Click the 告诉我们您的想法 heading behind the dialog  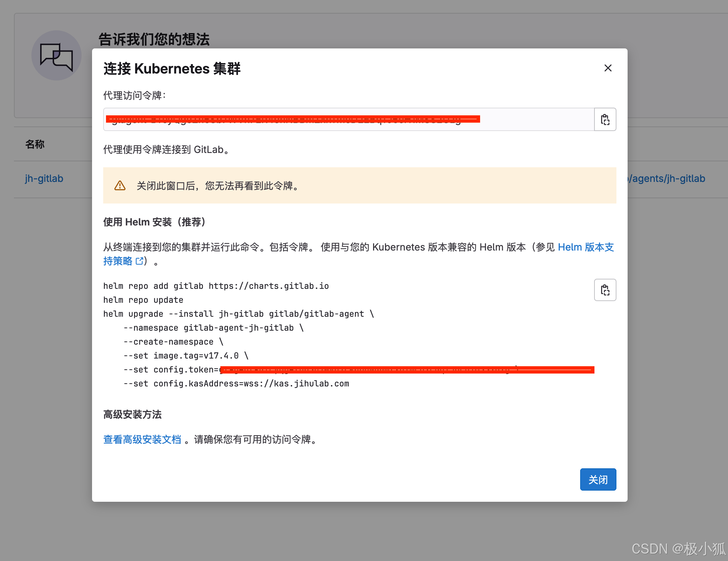[x=154, y=39]
